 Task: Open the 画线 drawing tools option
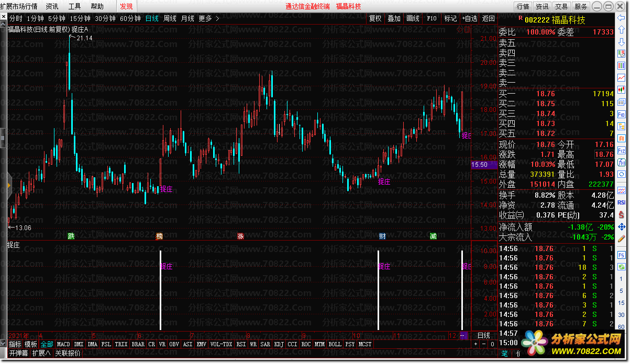pos(413,18)
